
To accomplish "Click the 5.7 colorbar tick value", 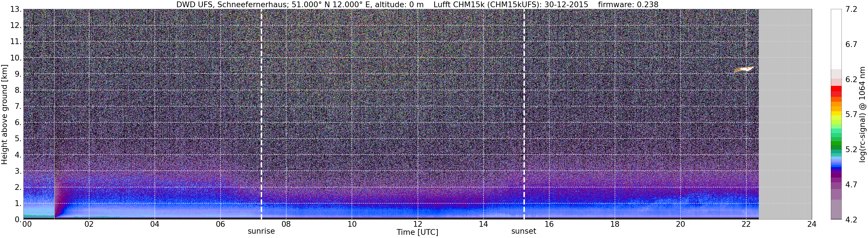I will click(851, 115).
